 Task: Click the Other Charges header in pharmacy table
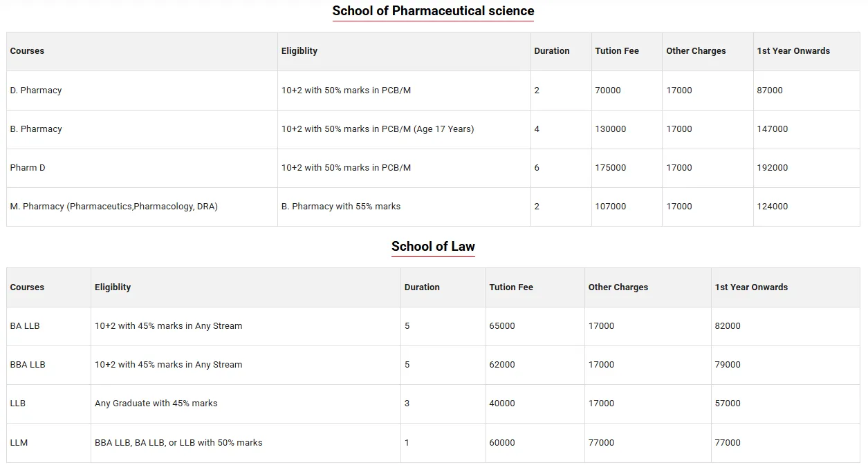tap(696, 50)
